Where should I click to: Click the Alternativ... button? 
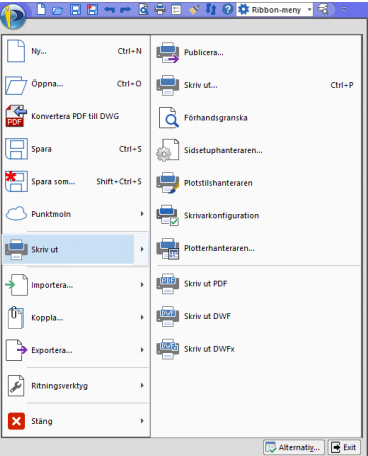tap(294, 447)
